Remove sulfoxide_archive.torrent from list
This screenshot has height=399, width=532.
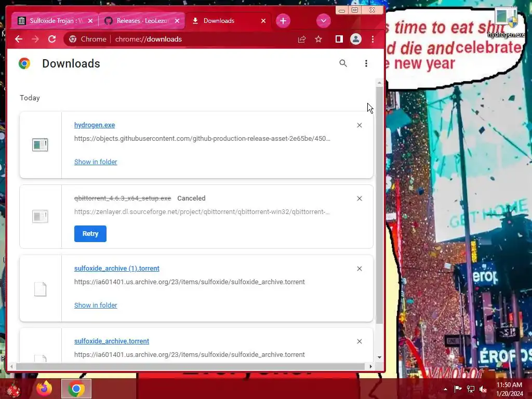point(360,341)
